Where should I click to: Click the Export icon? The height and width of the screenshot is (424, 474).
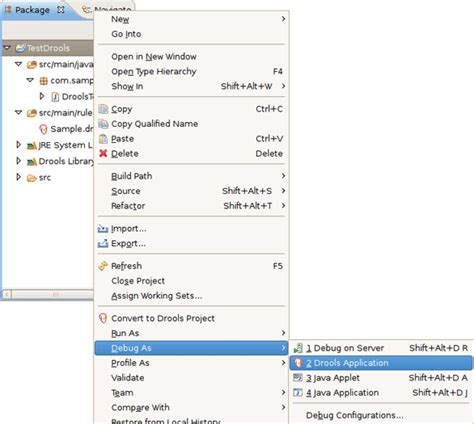[103, 243]
